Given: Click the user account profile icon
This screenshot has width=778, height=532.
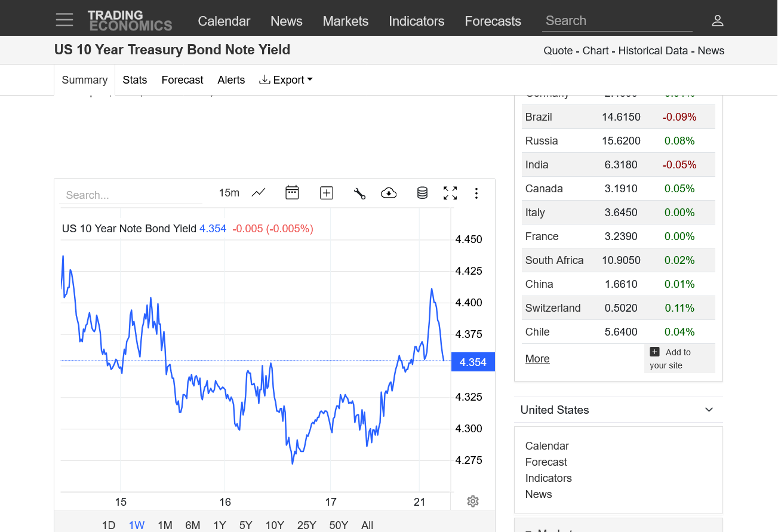Looking at the screenshot, I should click(717, 21).
